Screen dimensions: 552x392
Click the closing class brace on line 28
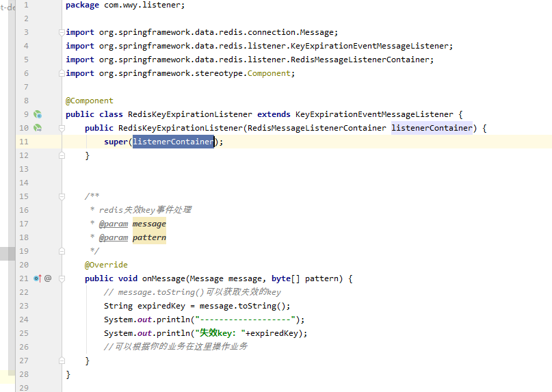click(68, 374)
